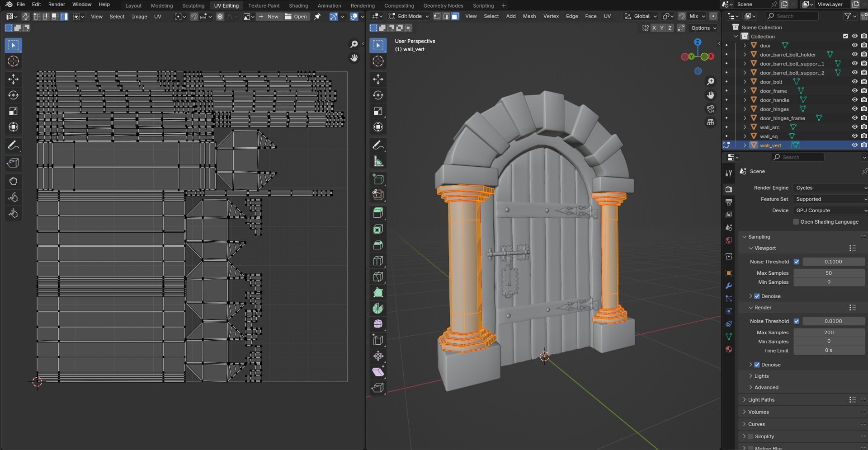Open the Image menu in UV editor
868x450 pixels.
(x=139, y=17)
